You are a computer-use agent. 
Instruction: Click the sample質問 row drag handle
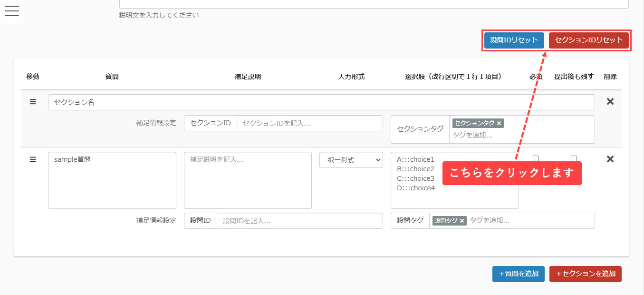pyautogui.click(x=33, y=159)
